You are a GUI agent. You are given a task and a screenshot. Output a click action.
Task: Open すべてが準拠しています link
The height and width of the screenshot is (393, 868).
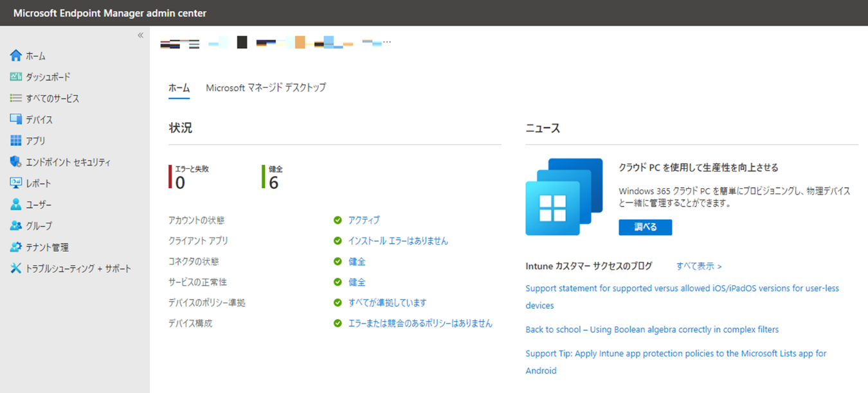(387, 302)
